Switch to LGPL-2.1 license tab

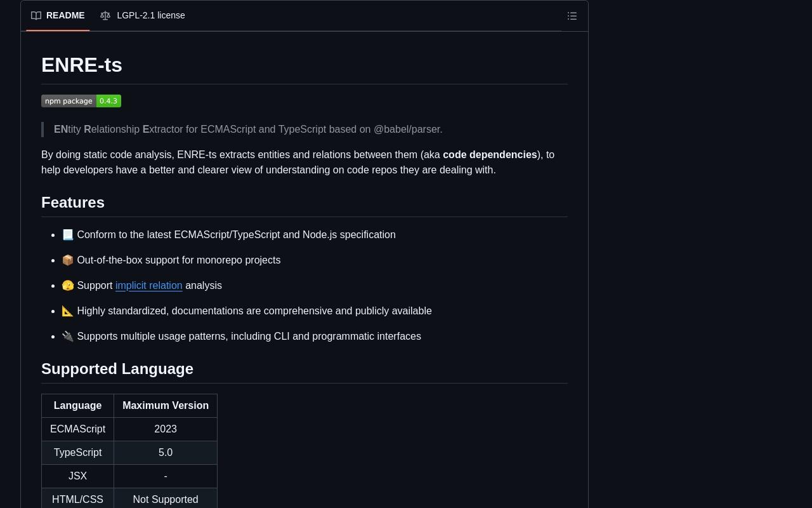pos(143,15)
